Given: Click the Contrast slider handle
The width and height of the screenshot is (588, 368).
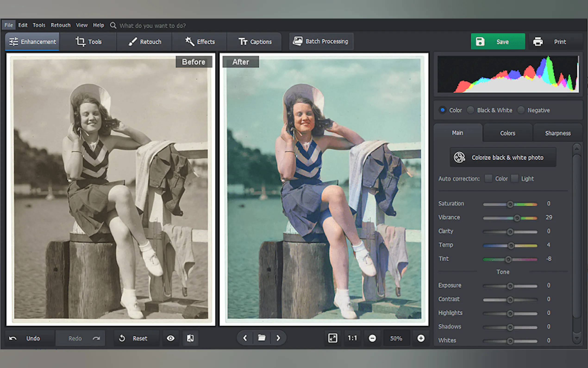Looking at the screenshot, I should [510, 300].
